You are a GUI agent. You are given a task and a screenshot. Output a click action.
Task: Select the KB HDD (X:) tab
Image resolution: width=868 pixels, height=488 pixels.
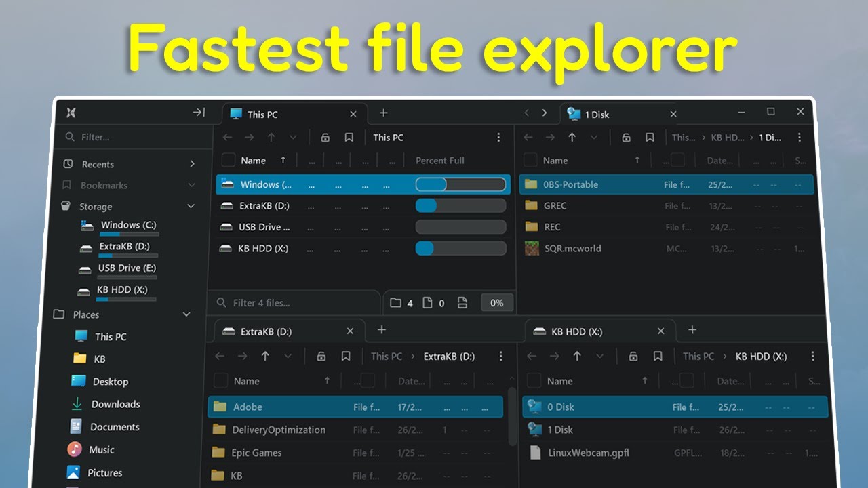[x=601, y=331]
